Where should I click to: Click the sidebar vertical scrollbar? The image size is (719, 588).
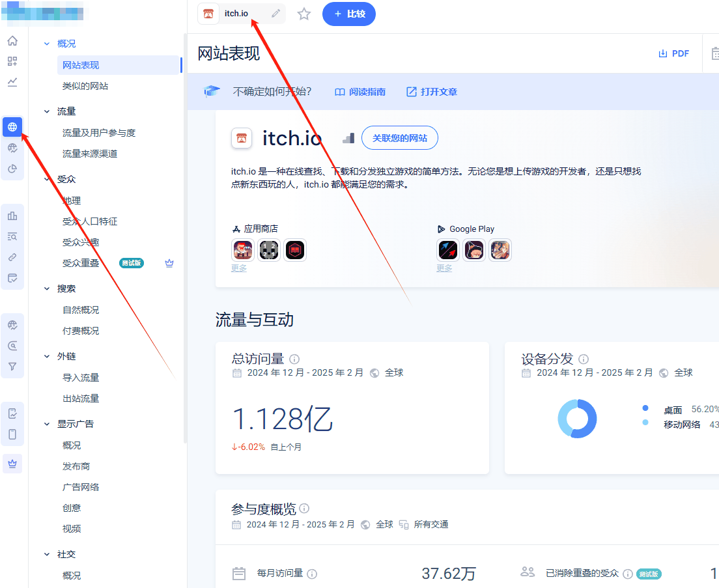click(185, 238)
